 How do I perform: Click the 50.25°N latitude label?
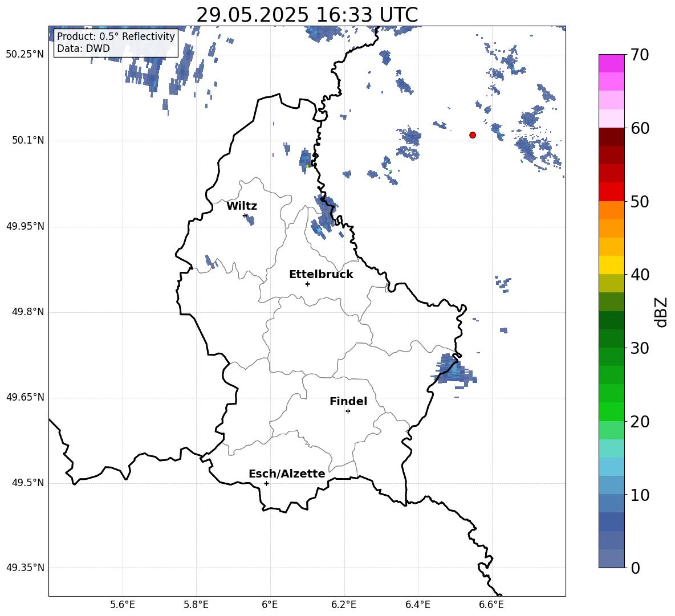(x=25, y=55)
